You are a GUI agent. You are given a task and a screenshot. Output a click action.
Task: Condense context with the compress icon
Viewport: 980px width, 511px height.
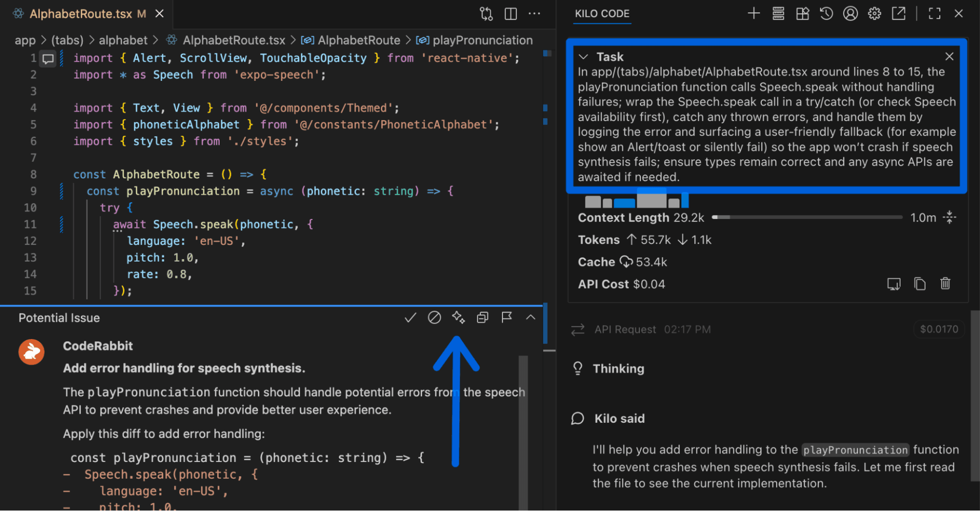click(x=950, y=217)
